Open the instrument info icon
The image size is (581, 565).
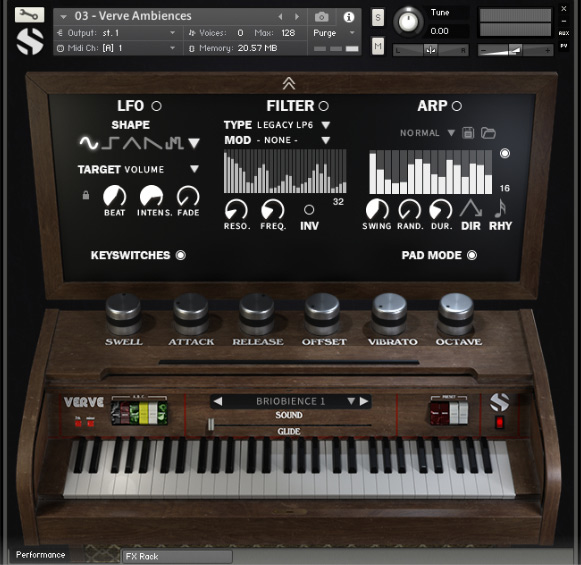click(x=348, y=17)
